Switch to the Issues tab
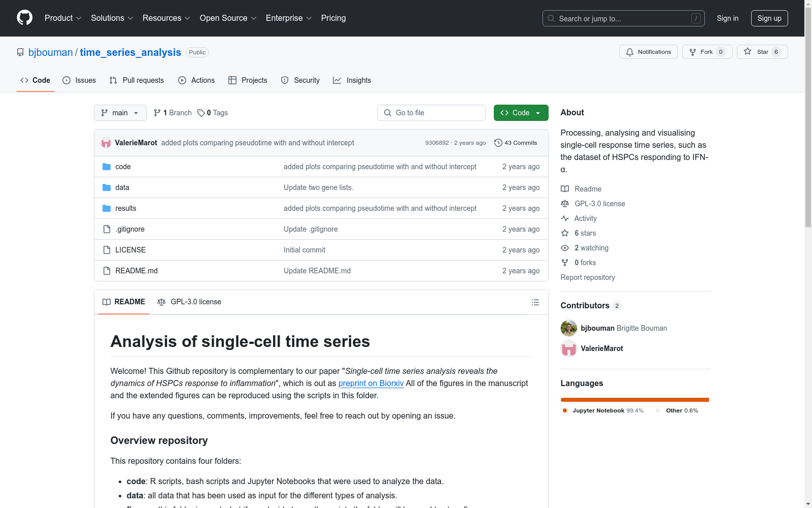Viewport: 812px width, 508px height. (x=79, y=80)
